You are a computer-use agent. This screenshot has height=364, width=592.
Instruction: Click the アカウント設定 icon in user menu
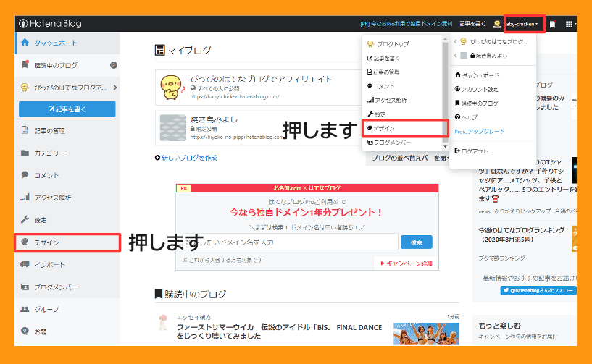(457, 89)
